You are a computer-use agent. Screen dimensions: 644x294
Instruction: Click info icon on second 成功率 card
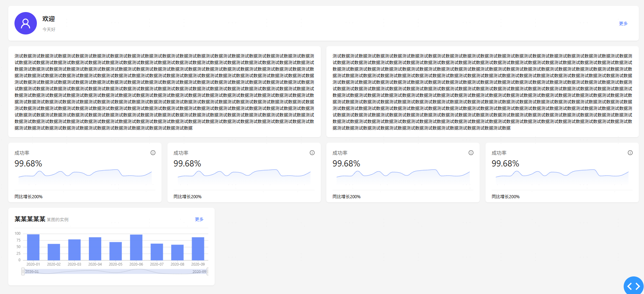point(312,153)
